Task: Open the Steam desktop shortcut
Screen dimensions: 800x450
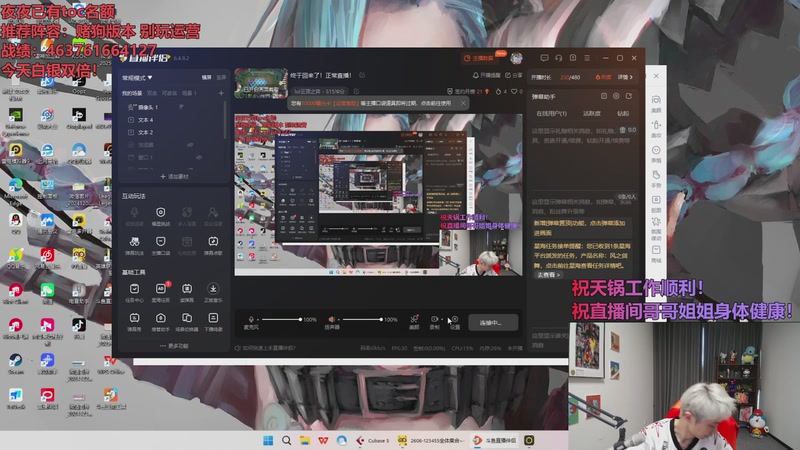Action: (x=15, y=363)
